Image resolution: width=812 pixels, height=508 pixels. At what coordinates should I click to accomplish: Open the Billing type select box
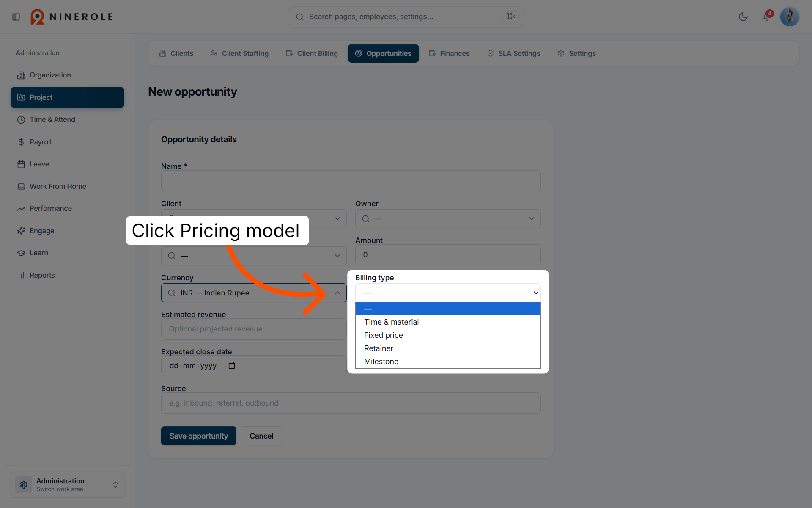[x=448, y=293]
